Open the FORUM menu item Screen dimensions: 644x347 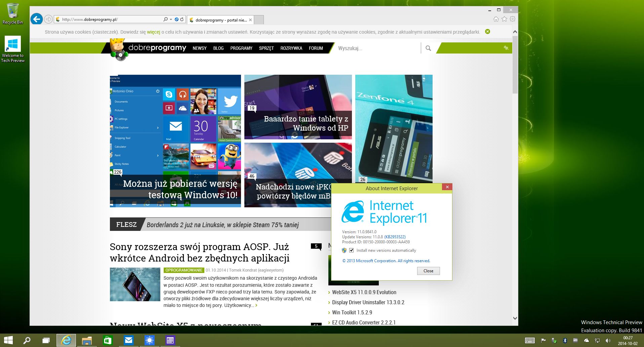(x=316, y=48)
